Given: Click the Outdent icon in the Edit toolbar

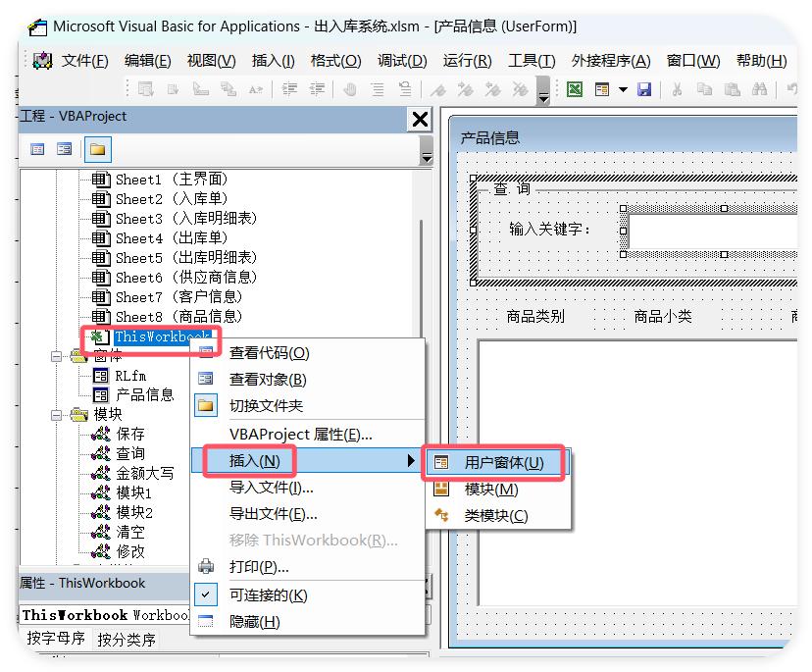Looking at the screenshot, I should coord(317,89).
